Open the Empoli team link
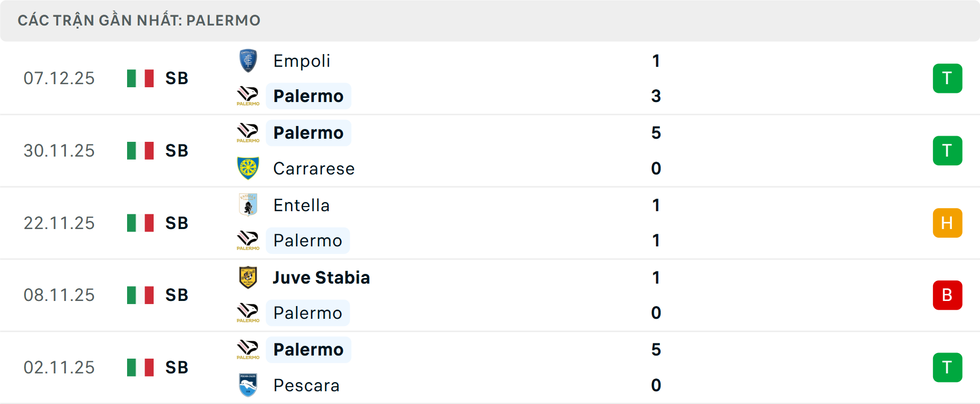This screenshot has width=980, height=404. tap(302, 61)
